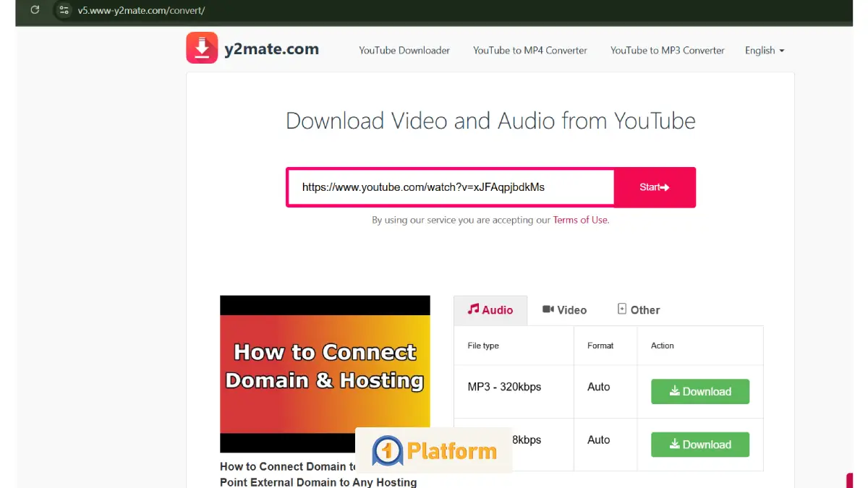
Task: Switch to the Audio tab
Action: (490, 310)
